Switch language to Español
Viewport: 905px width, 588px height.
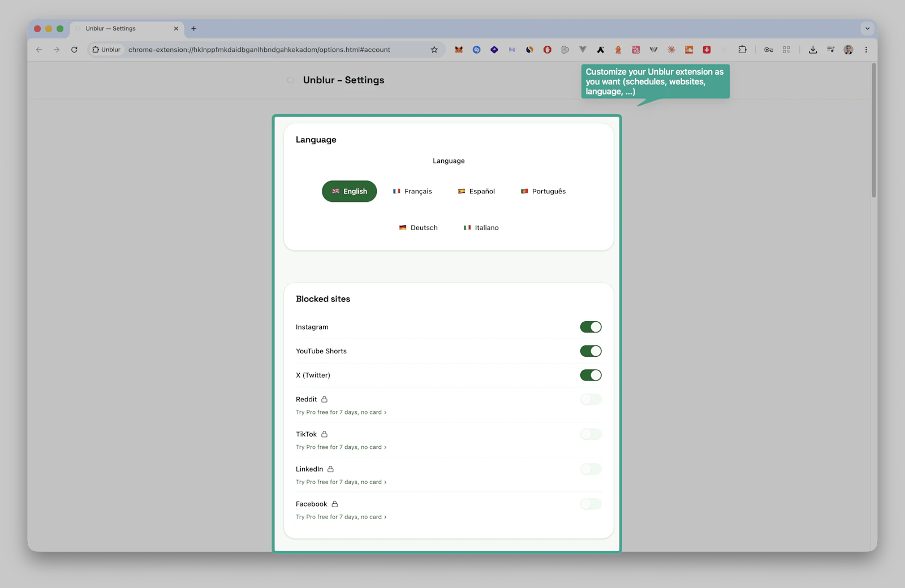coord(476,191)
